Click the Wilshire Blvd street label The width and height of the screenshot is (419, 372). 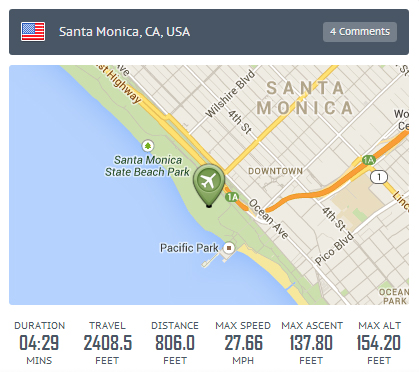[230, 94]
